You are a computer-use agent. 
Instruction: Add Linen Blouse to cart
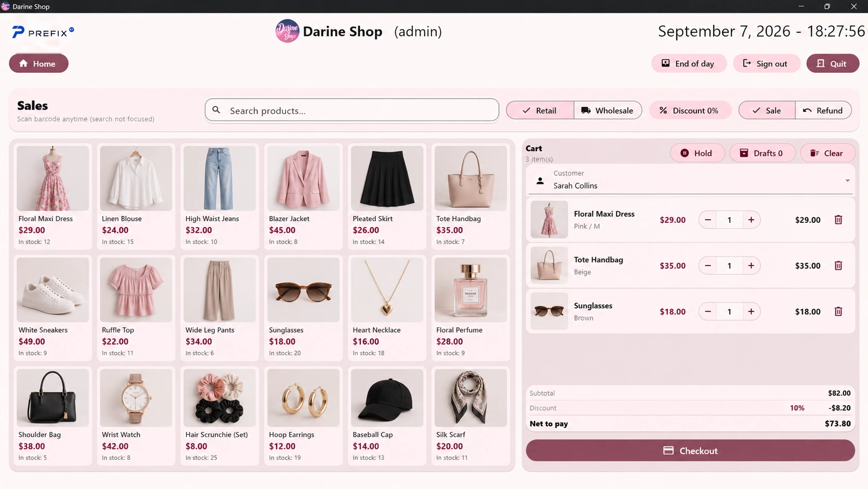coord(136,196)
